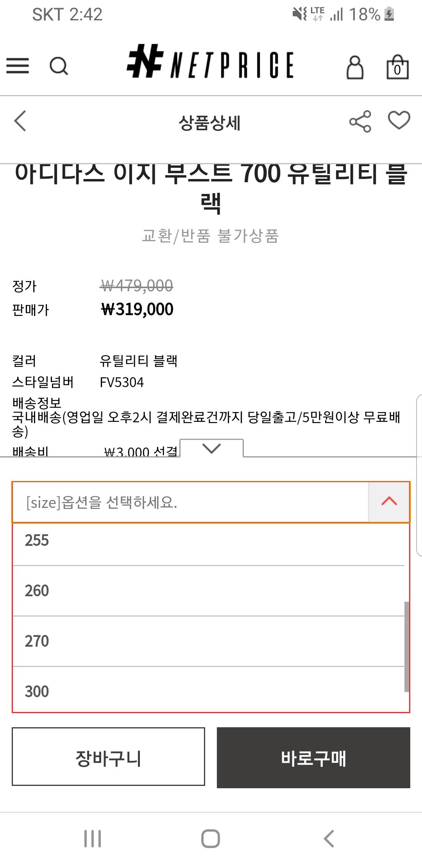
Task: Click the size option select field
Action: (191, 502)
